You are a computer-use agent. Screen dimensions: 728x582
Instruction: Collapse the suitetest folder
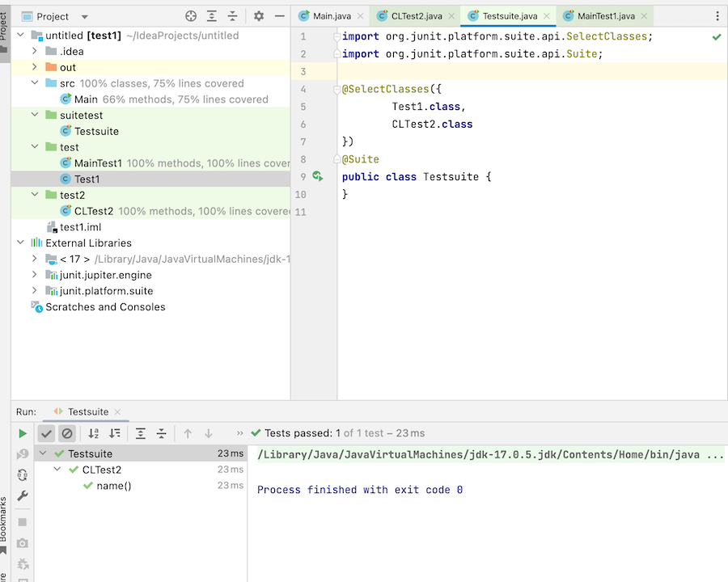34,115
